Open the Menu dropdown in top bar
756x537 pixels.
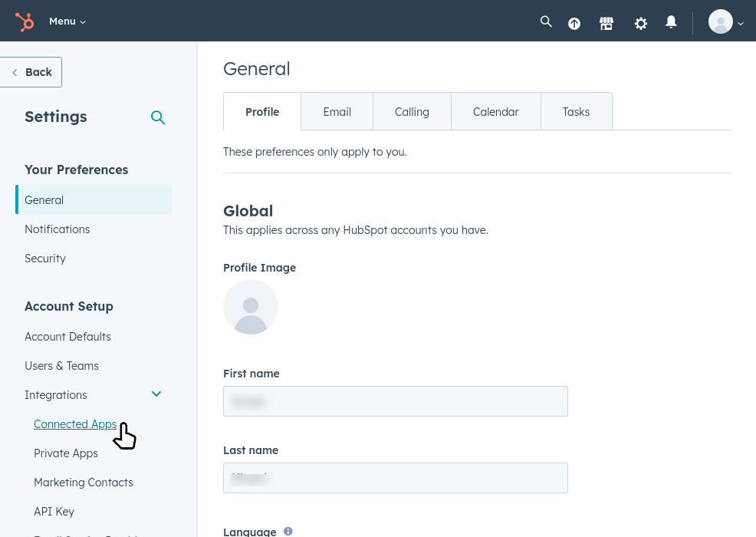(67, 21)
